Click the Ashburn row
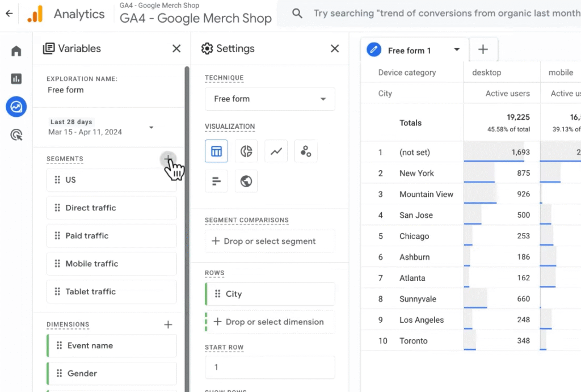The height and width of the screenshot is (392, 581). (471, 257)
